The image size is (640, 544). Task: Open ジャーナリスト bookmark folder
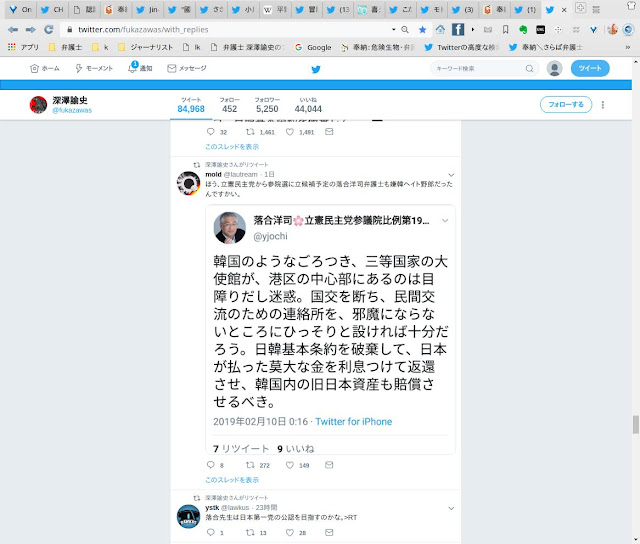tap(146, 47)
